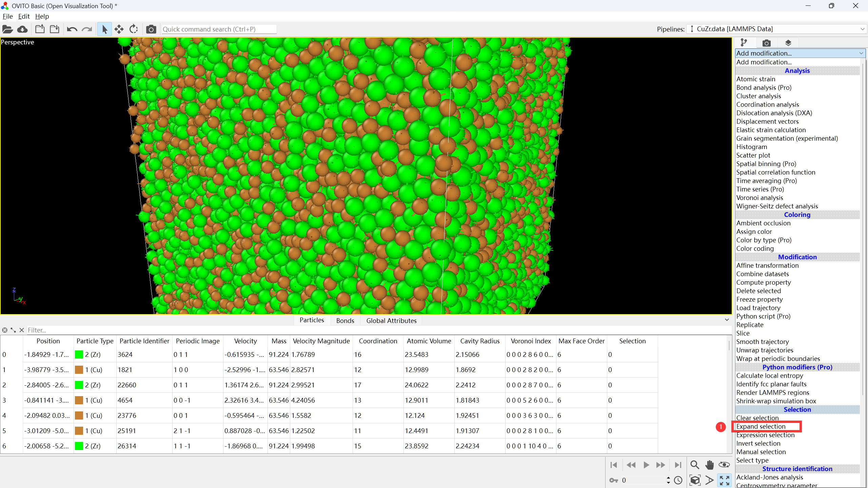
Task: Open the Overlays layers tab icon
Action: [x=788, y=43]
